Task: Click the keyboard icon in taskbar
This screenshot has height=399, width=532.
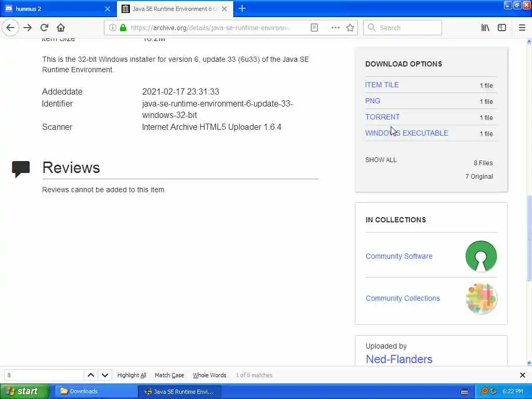Action: coord(464,392)
